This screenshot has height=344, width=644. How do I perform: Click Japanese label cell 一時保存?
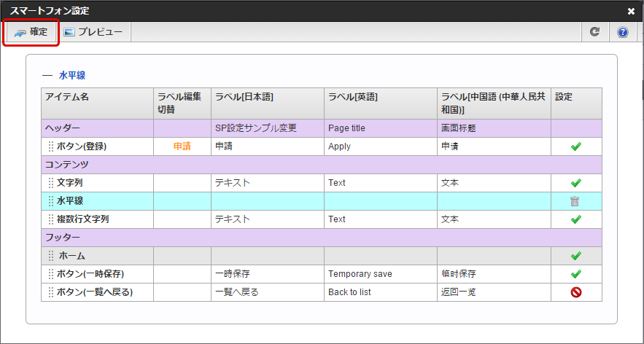pos(233,274)
